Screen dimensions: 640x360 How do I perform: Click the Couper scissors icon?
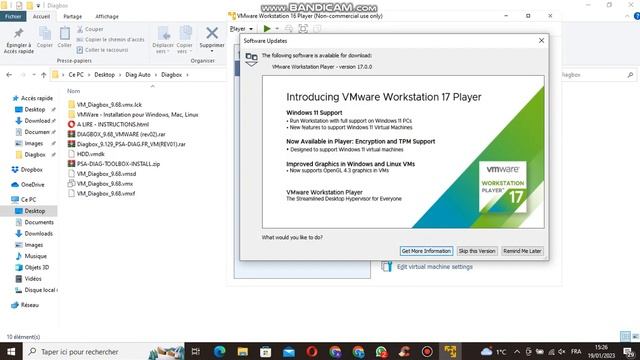click(x=80, y=29)
